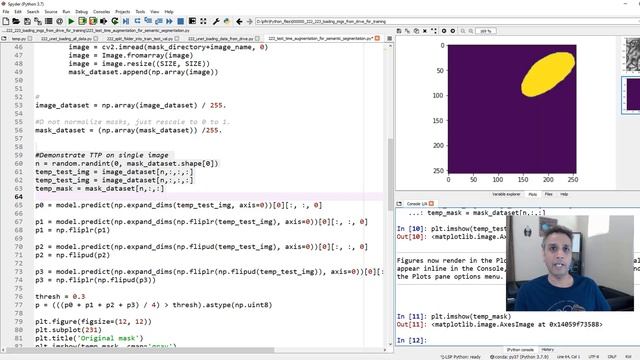
Task: Browse editor tabs icon left of temp.py
Action: [x=4, y=38]
